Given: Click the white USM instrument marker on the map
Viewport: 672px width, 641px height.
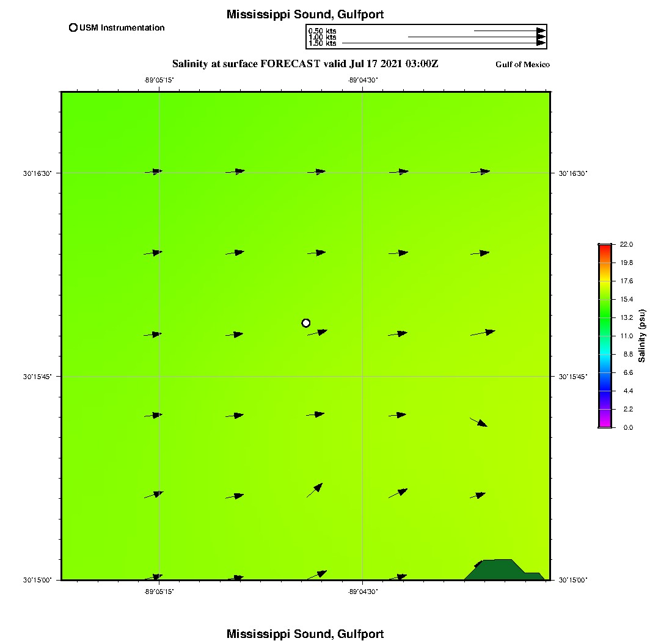Looking at the screenshot, I should [x=306, y=323].
